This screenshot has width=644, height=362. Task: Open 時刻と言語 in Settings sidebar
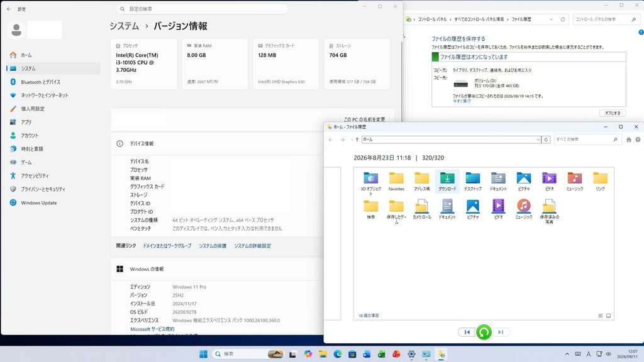pyautogui.click(x=53, y=149)
